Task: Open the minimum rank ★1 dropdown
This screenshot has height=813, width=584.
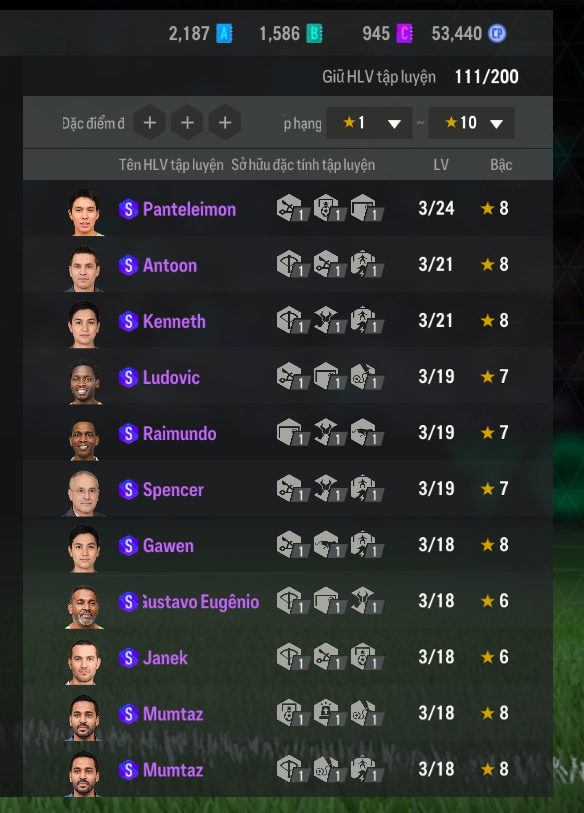Action: (369, 123)
